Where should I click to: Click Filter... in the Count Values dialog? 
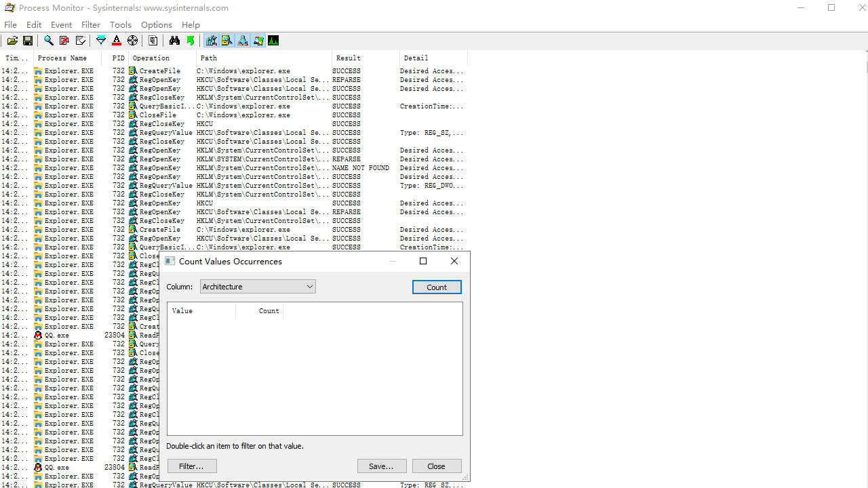[x=192, y=466]
